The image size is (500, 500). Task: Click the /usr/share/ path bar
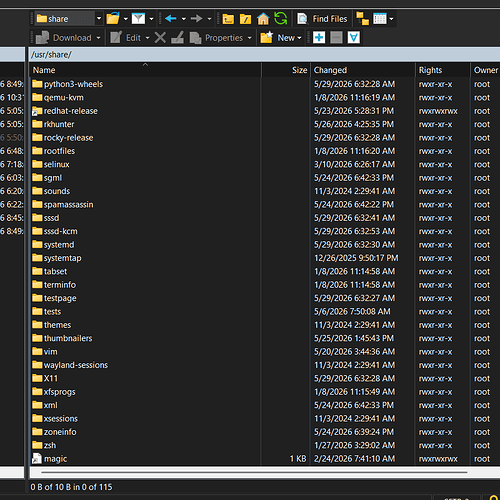pos(265,54)
